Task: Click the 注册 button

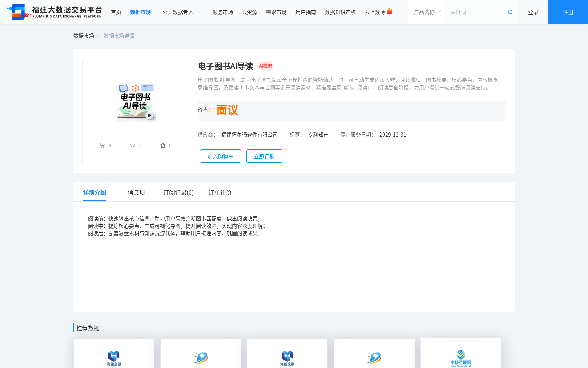Action: 568,12
